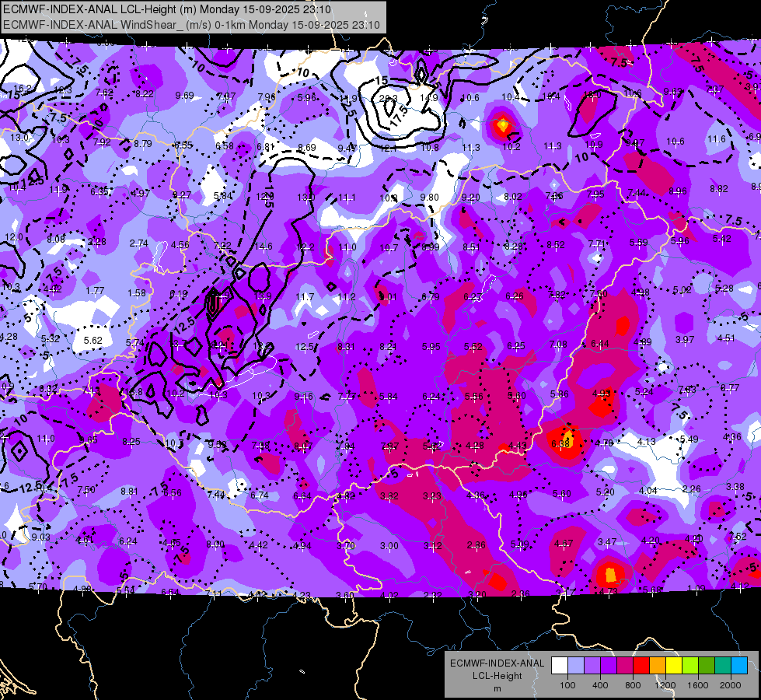The height and width of the screenshot is (700, 761).
Task: Click the pale lavender legend swatch
Action: pyautogui.click(x=576, y=666)
